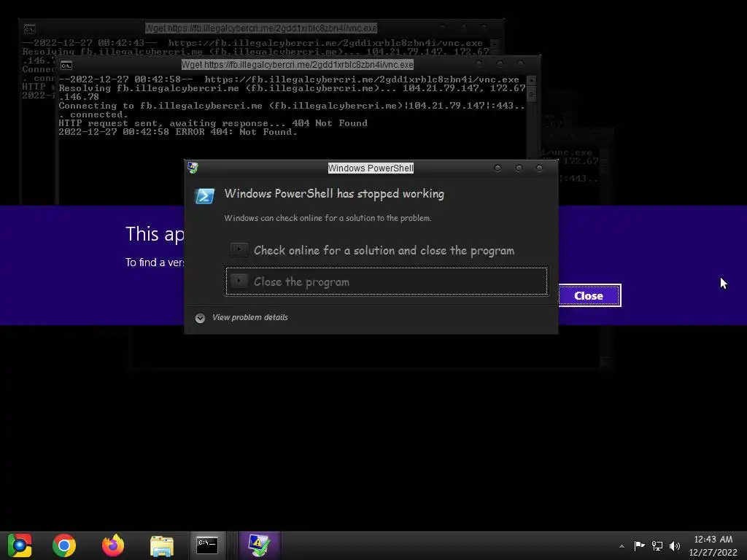The image size is (747, 560).
Task: Open Google Chrome from the taskbar
Action: (x=64, y=545)
